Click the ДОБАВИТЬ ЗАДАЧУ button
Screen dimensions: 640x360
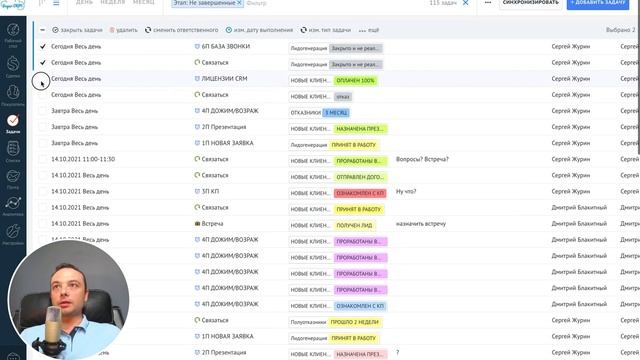pyautogui.click(x=598, y=3)
